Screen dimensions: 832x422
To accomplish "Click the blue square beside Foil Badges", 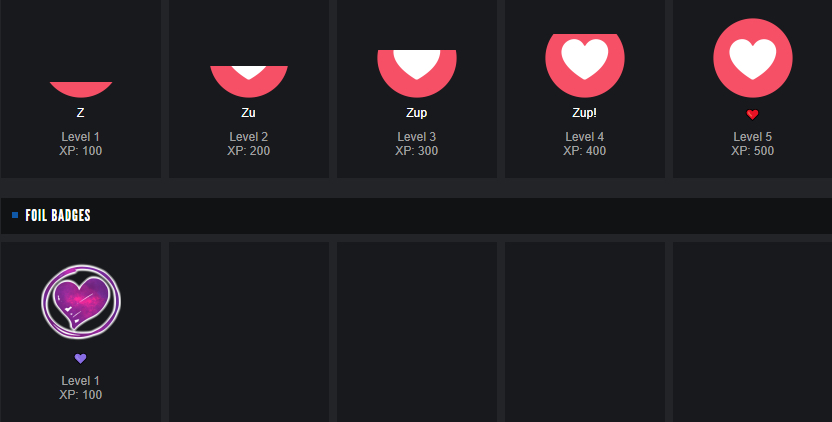I will pyautogui.click(x=15, y=215).
